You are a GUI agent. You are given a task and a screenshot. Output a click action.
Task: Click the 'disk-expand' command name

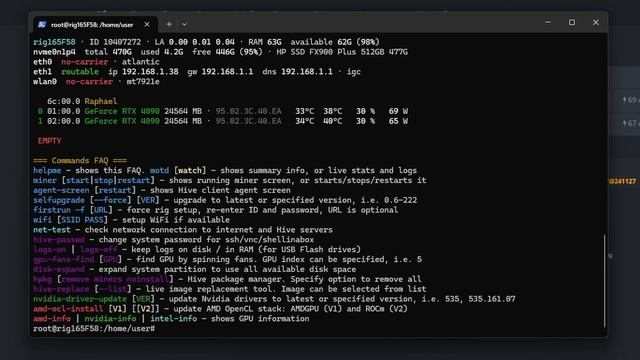[x=59, y=269]
